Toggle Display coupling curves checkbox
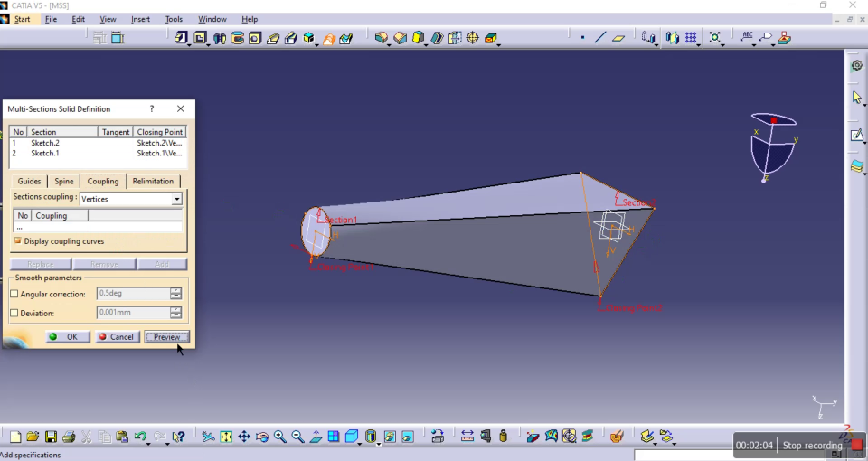 tap(17, 240)
